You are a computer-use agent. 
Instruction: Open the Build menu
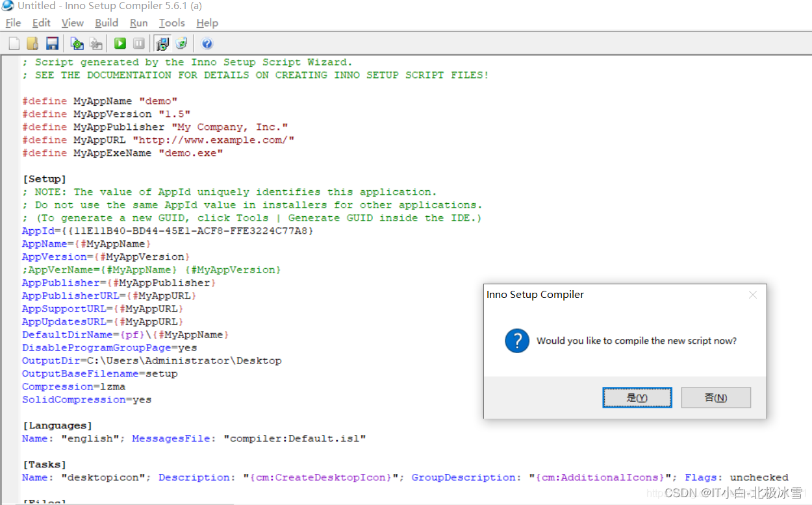[x=107, y=23]
